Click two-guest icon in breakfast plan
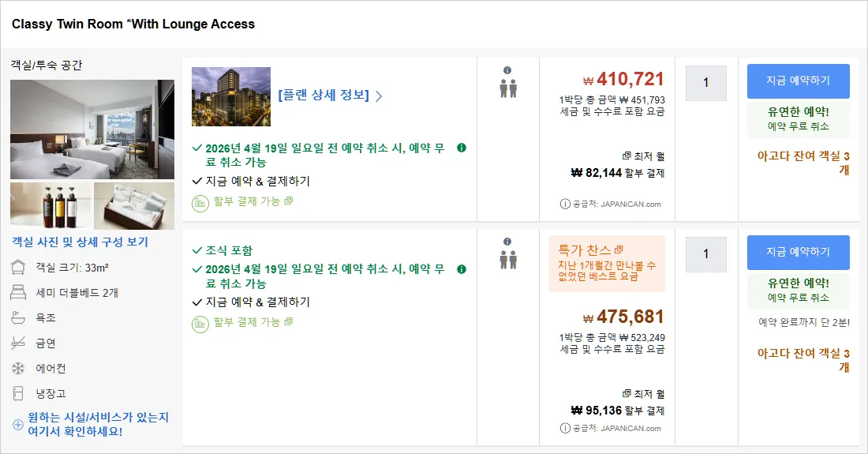The height and width of the screenshot is (454, 868). [508, 260]
